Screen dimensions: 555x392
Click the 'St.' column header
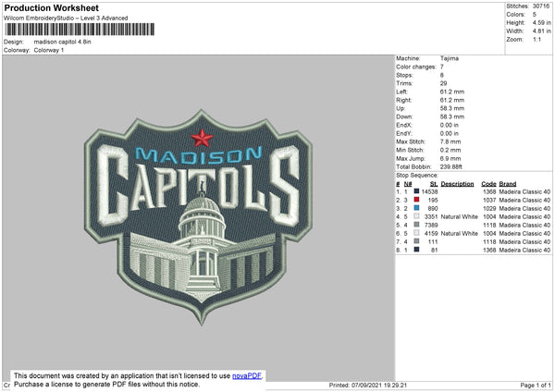(x=434, y=184)
